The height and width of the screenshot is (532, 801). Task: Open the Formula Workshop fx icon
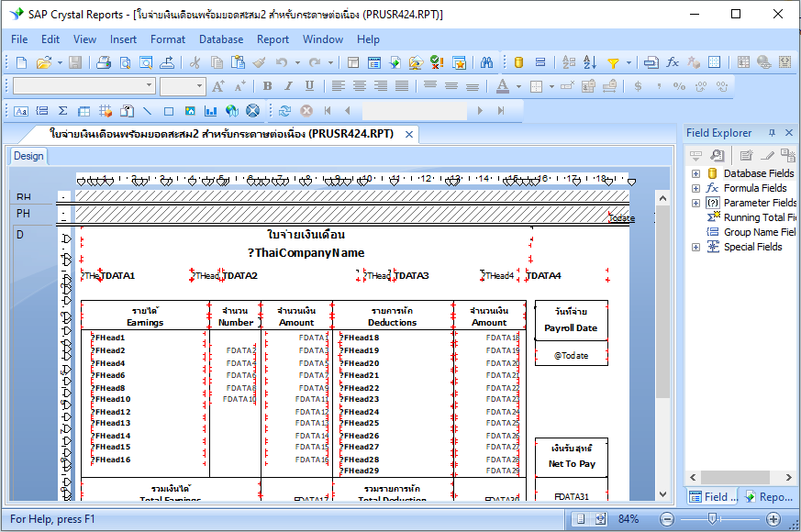tap(673, 62)
